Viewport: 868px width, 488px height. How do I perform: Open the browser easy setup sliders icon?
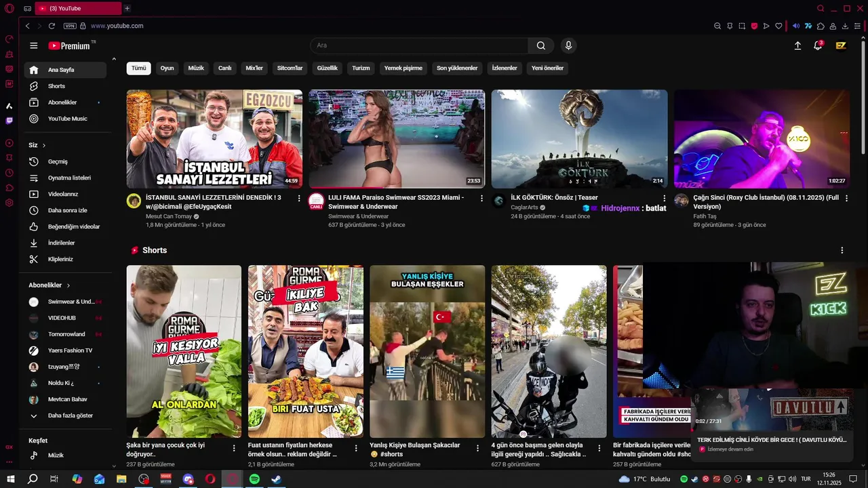[857, 26]
